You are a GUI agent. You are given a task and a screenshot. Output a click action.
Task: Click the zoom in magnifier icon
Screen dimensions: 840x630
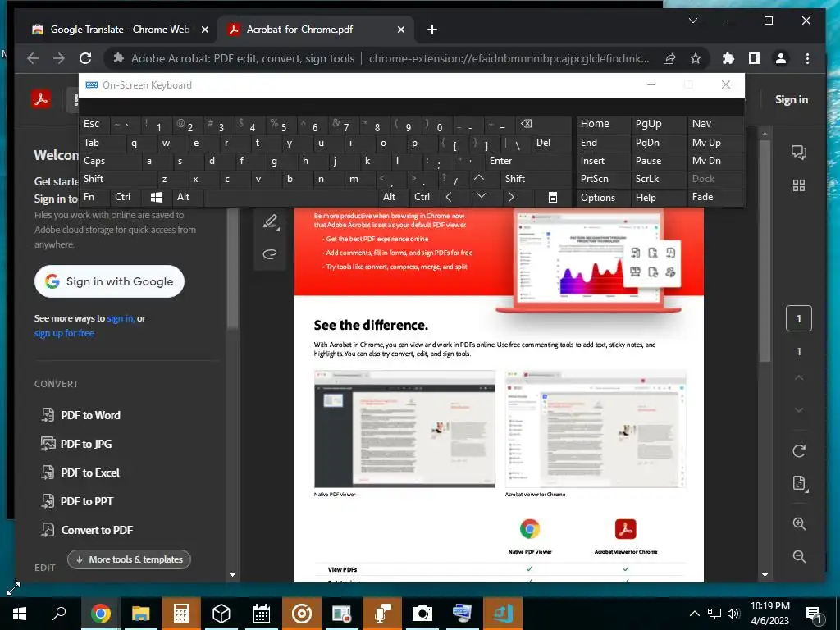click(x=799, y=523)
